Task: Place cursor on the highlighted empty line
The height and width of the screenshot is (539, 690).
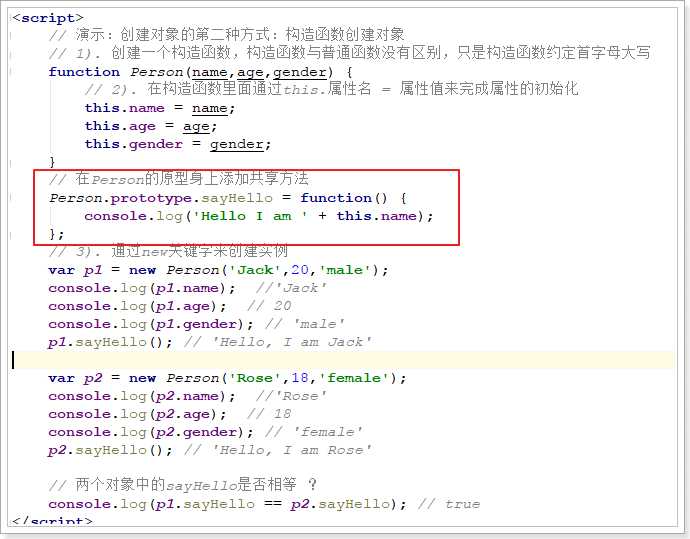Action: pos(342,360)
